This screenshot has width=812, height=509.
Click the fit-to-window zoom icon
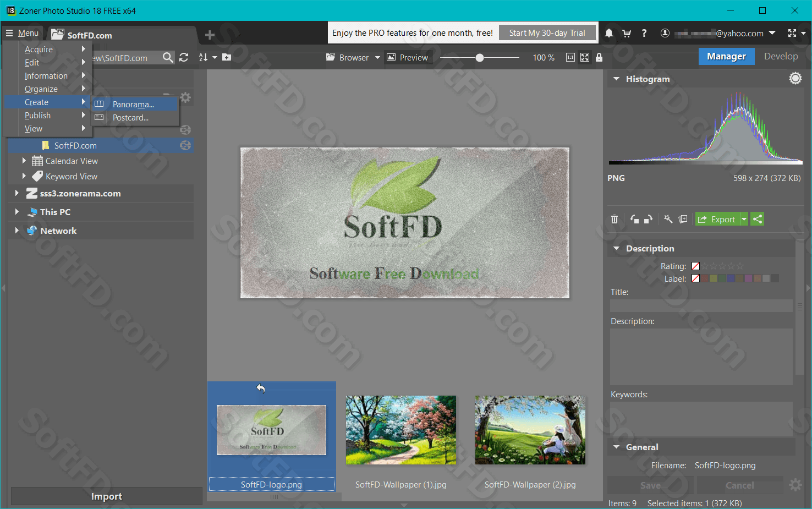pyautogui.click(x=585, y=57)
